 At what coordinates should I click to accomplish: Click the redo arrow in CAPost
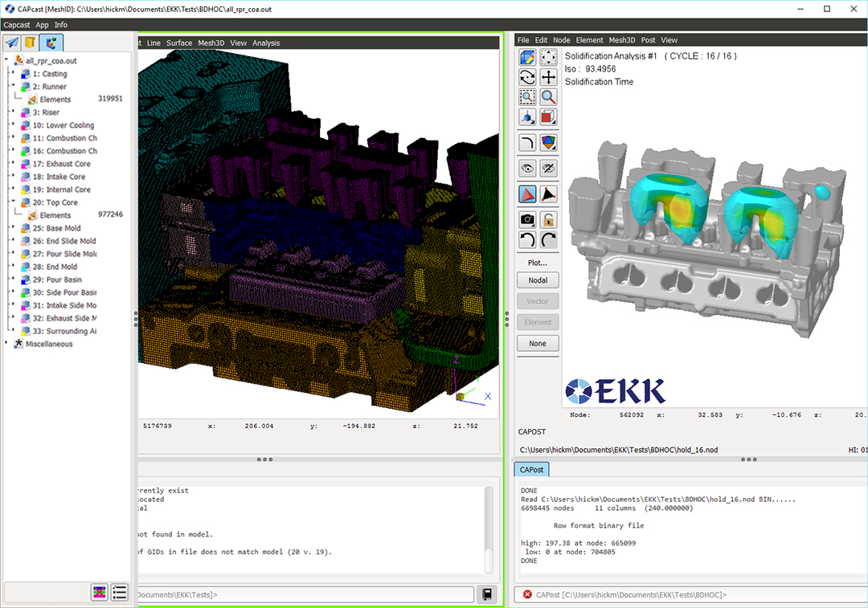pos(549,239)
